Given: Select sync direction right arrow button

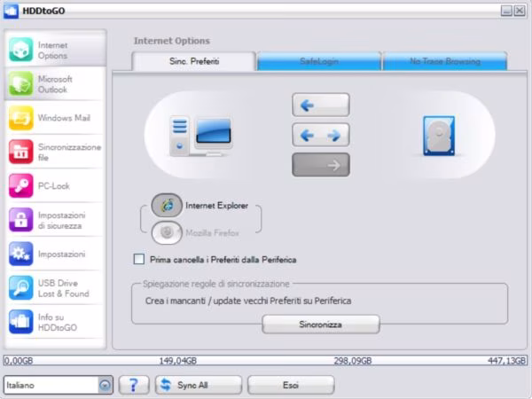Looking at the screenshot, I should pos(321,165).
